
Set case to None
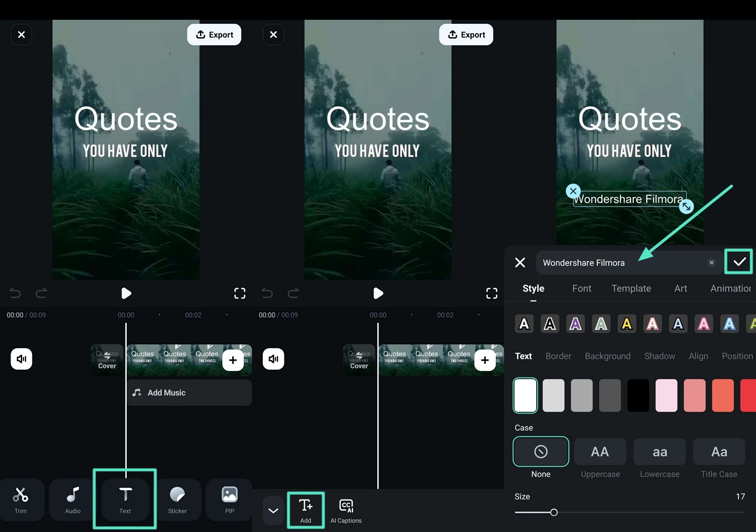pos(541,452)
